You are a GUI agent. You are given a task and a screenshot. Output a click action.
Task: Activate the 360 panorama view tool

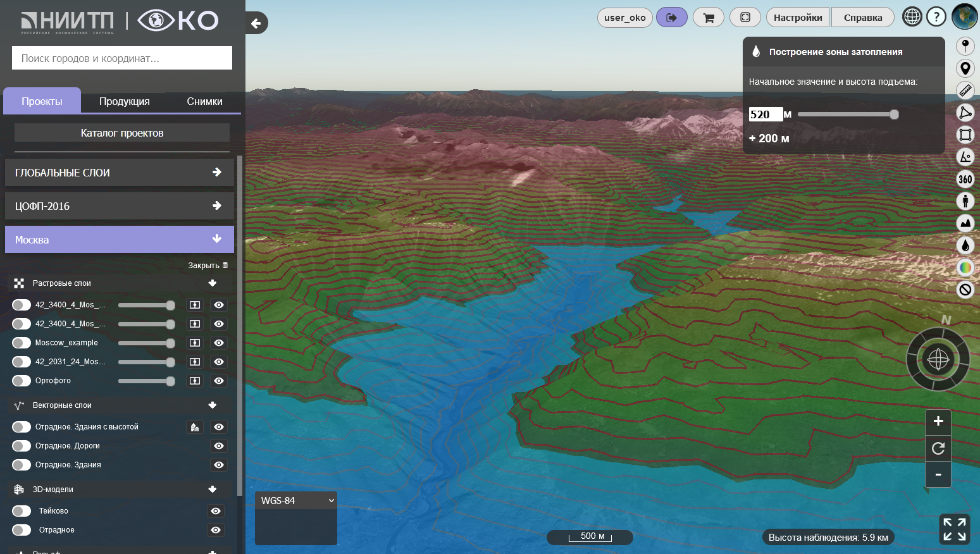[965, 179]
